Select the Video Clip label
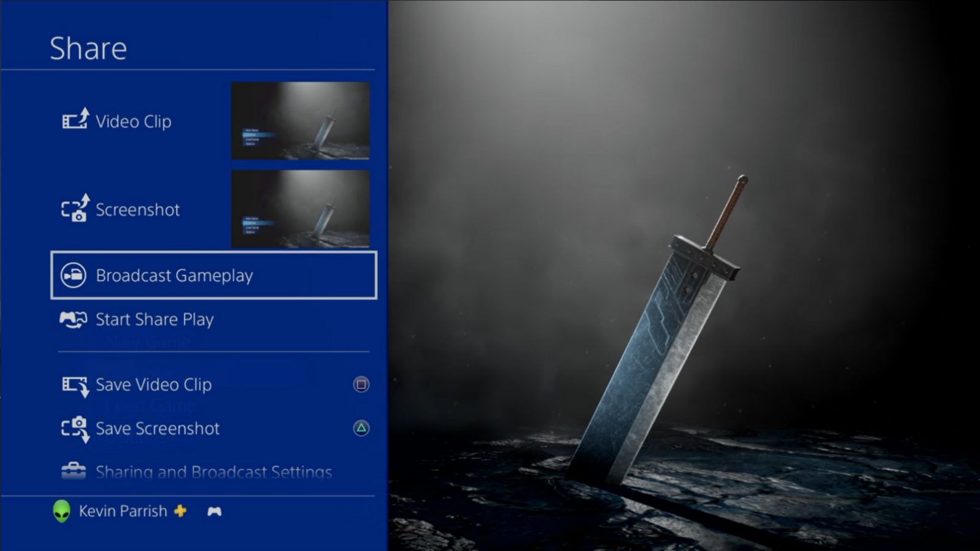This screenshot has height=551, width=980. pos(134,122)
